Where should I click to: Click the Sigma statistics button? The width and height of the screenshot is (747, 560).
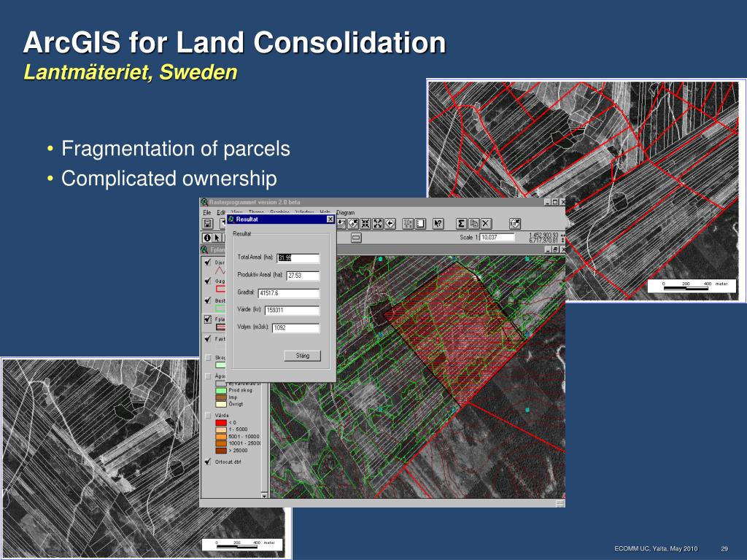pyautogui.click(x=461, y=223)
